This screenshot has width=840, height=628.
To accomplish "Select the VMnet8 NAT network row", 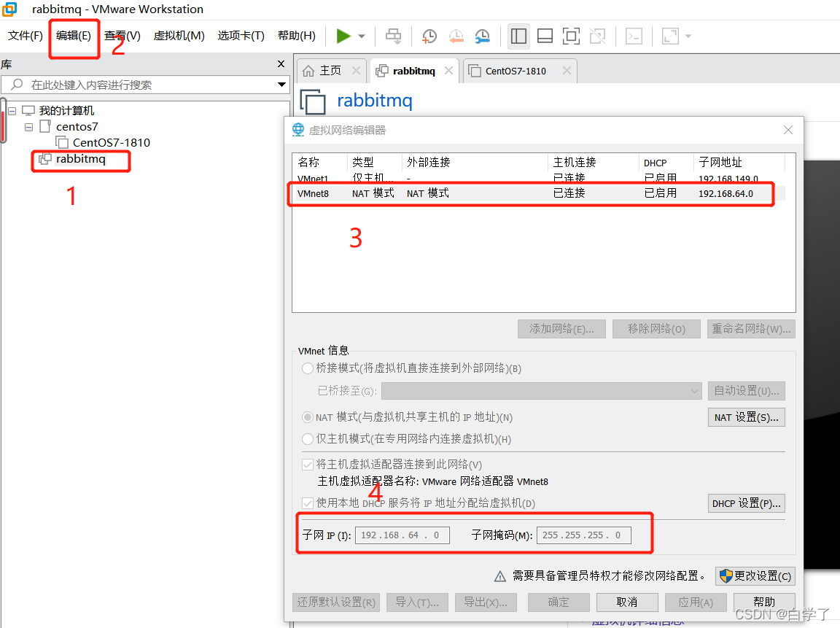I will pyautogui.click(x=538, y=193).
